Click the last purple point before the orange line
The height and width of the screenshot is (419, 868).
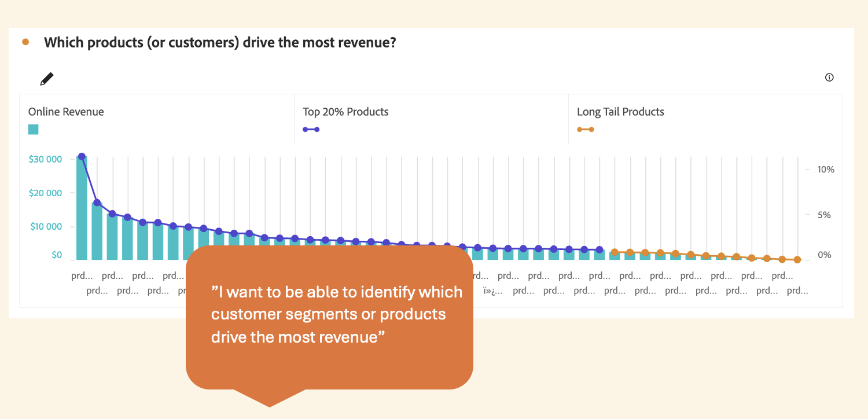tap(599, 250)
